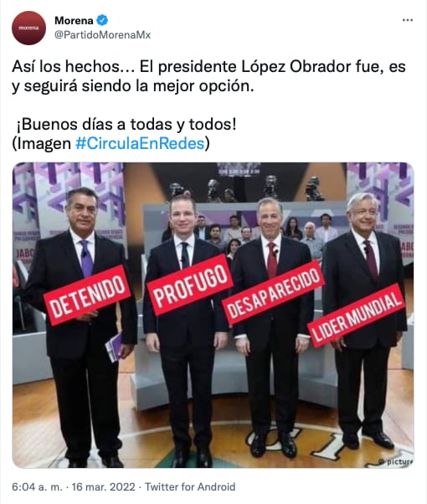Screen dimensions: 427x504
Task: Open the @PartidoMorenaMx handle
Action: point(103,34)
